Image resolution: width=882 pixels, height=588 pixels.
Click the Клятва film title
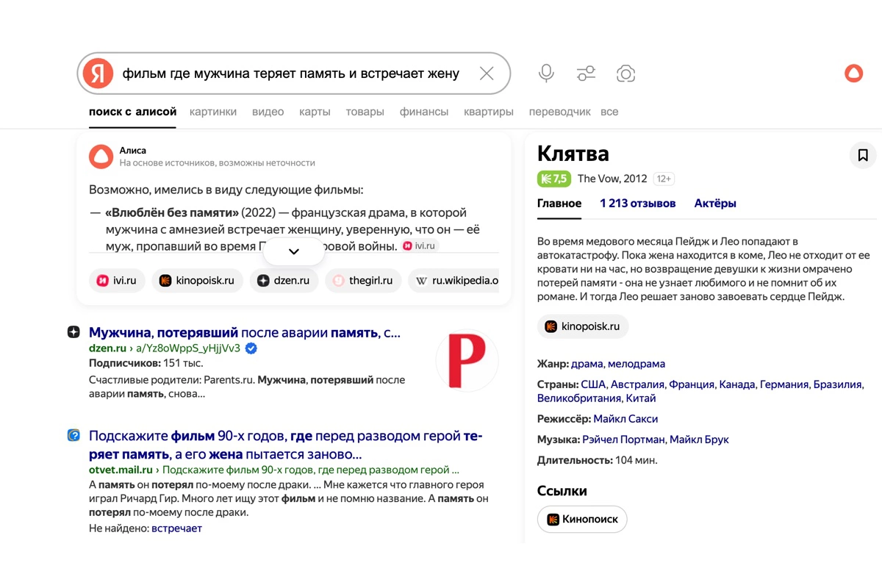coord(573,154)
